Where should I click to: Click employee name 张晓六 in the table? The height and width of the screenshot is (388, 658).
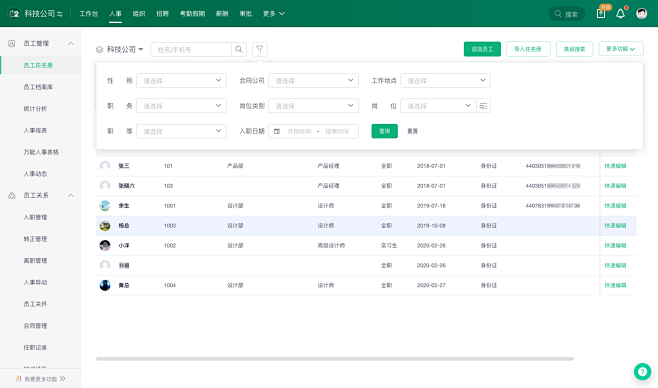pyautogui.click(x=126, y=186)
